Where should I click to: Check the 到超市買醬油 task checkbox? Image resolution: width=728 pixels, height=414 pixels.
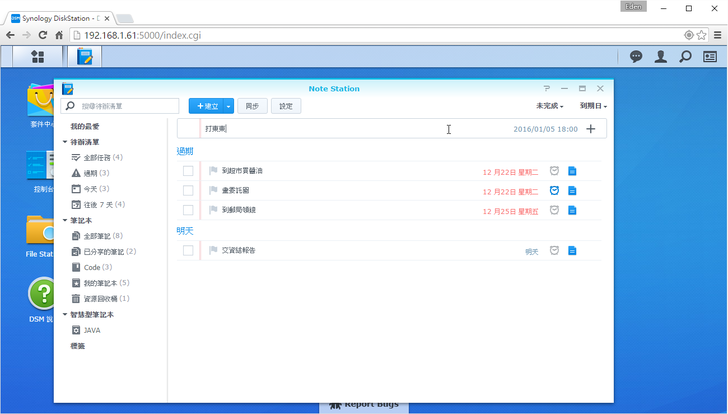click(x=188, y=171)
